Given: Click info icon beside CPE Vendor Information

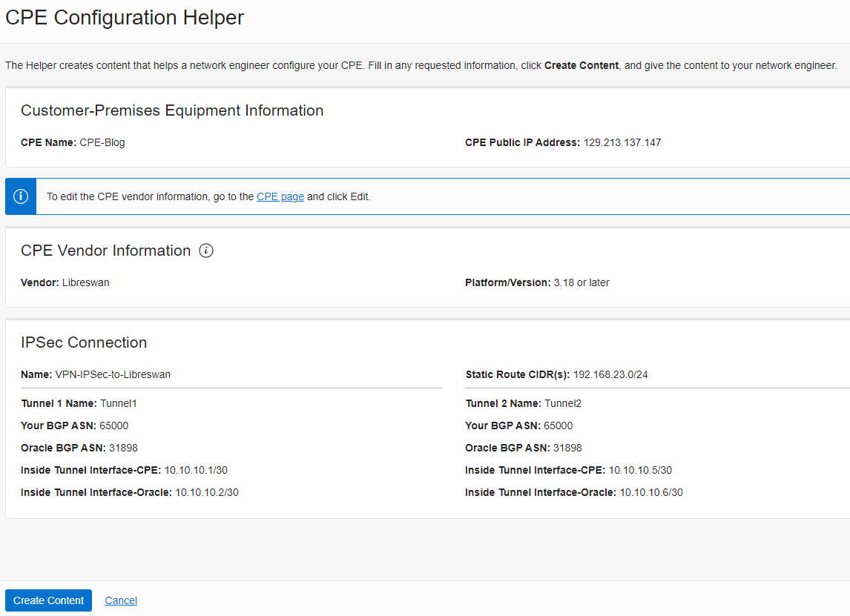Looking at the screenshot, I should click(x=206, y=251).
